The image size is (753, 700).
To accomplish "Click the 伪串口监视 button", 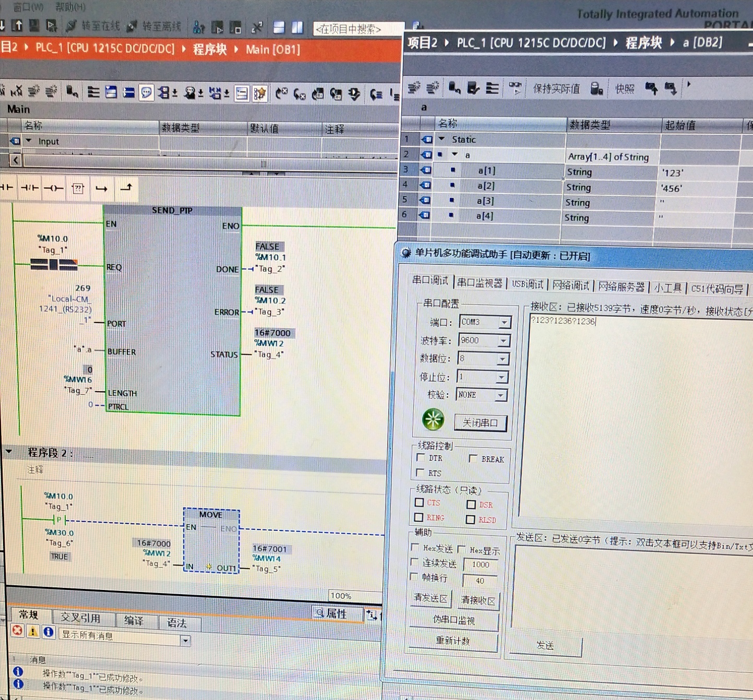I will pyautogui.click(x=453, y=620).
